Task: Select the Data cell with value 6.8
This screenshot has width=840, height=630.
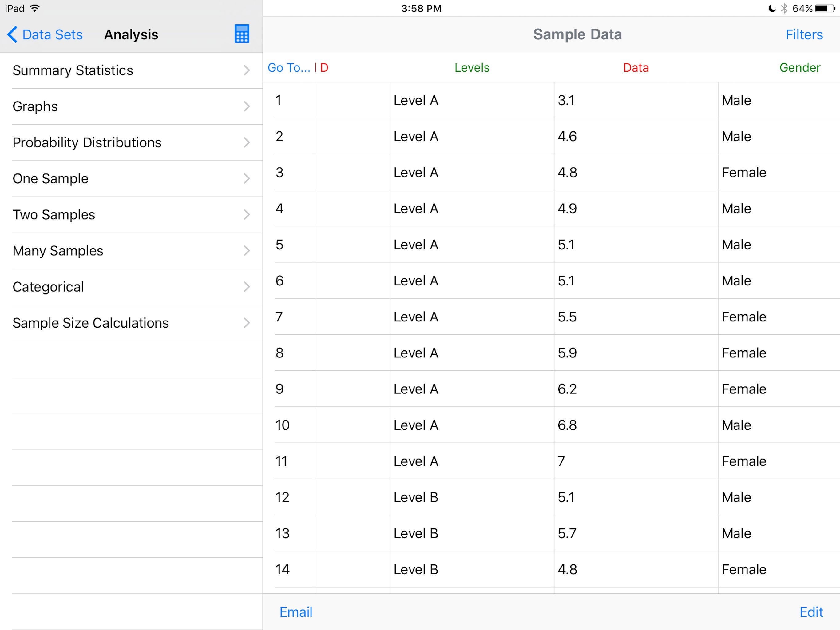Action: point(636,425)
